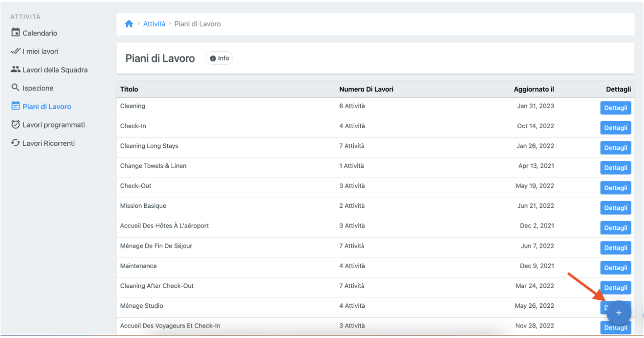Sort by Numero Di Lavori column header
This screenshot has width=644, height=338.
click(x=366, y=90)
